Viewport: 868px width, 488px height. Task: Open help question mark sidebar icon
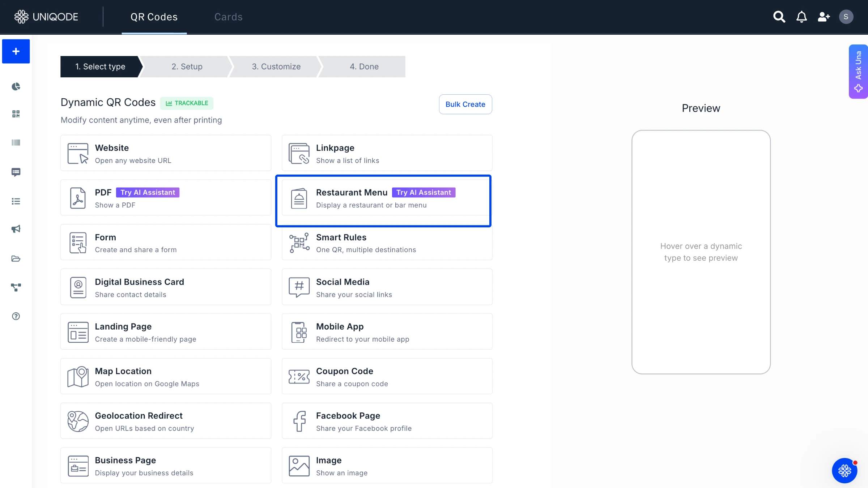tap(16, 316)
